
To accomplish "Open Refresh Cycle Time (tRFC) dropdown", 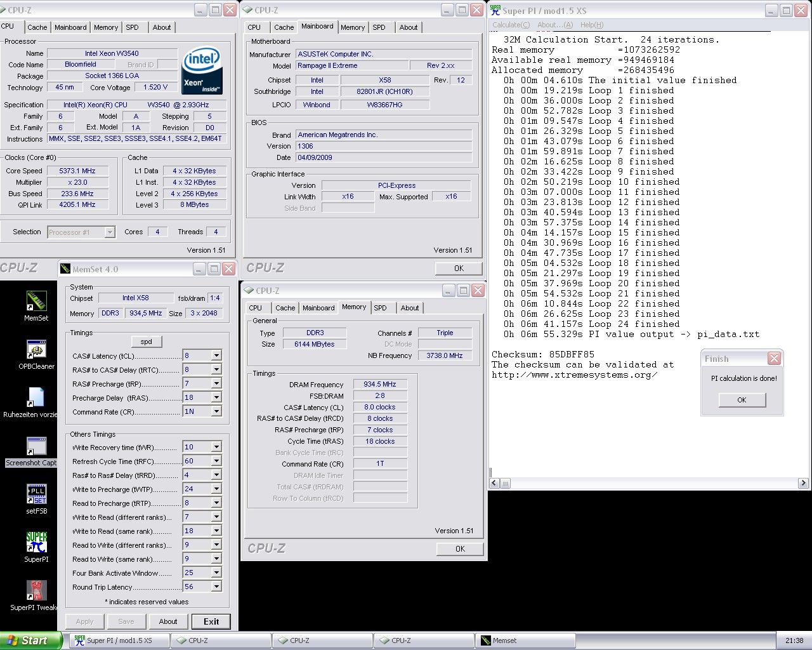I will pyautogui.click(x=216, y=461).
